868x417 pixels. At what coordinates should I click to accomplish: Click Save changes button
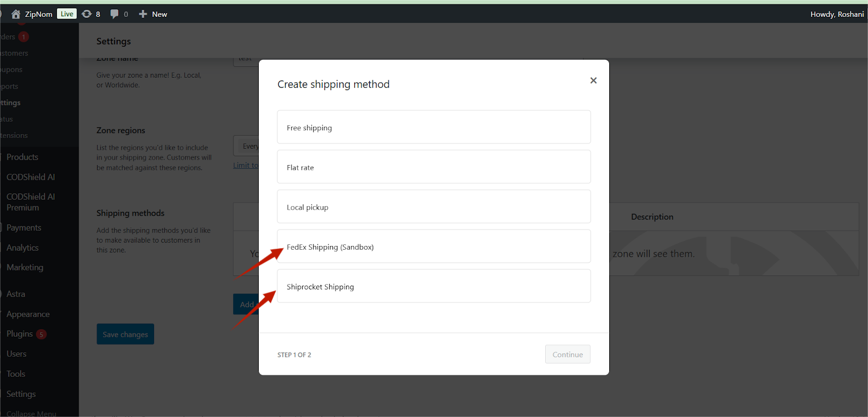(x=125, y=334)
